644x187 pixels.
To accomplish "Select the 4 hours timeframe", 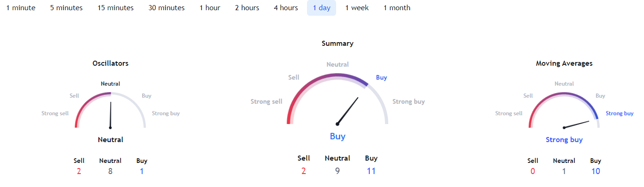I will pos(286,8).
